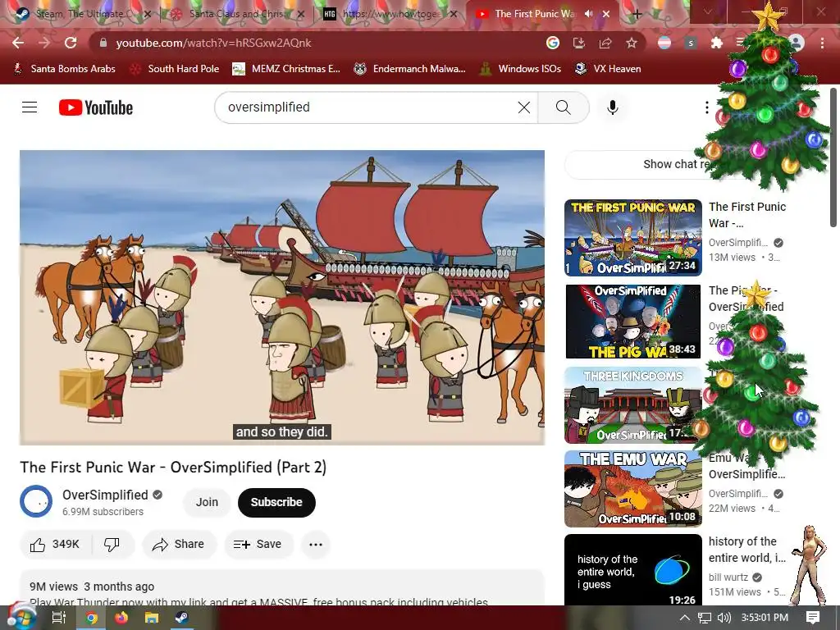Mute the tab via its speaker icon

pyautogui.click(x=588, y=14)
